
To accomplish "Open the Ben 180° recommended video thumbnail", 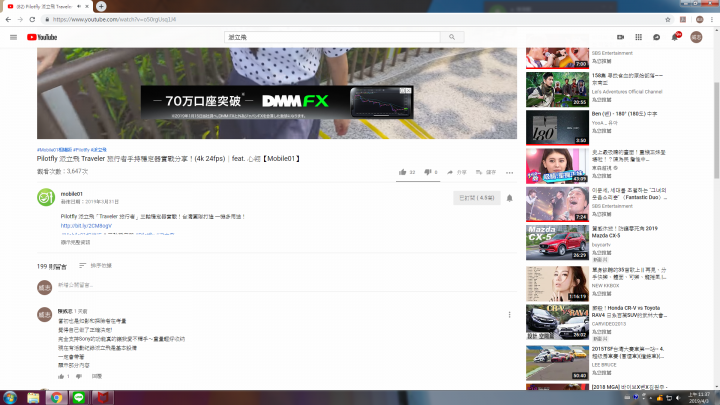I will [557, 127].
